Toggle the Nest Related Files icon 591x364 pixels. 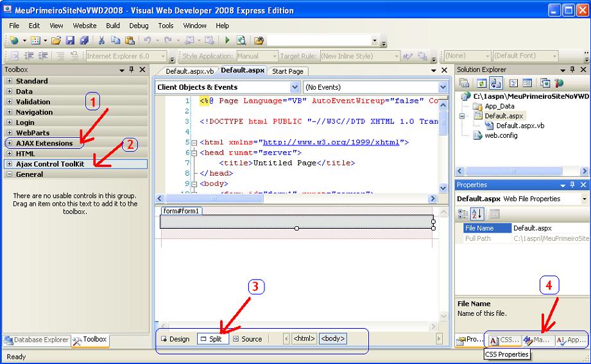(495, 83)
